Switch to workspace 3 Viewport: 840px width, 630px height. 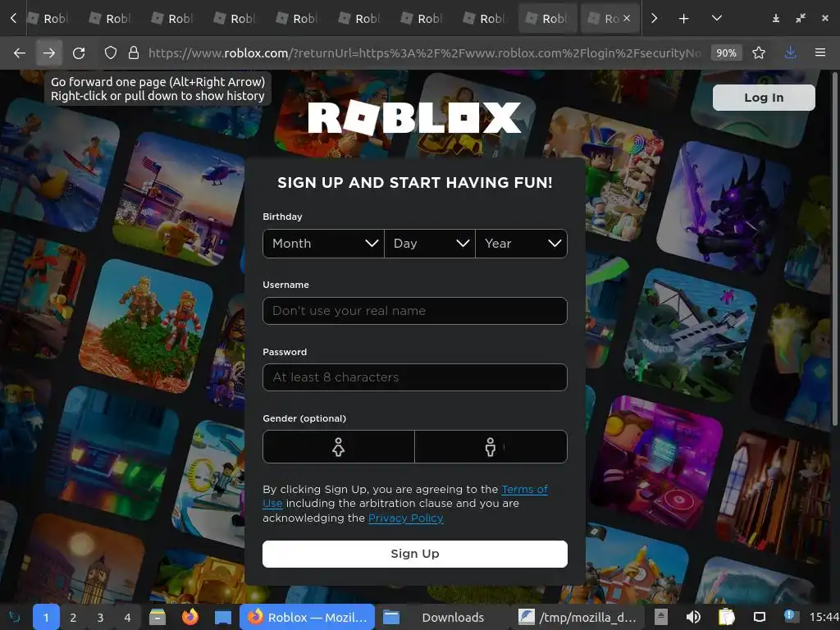(x=100, y=617)
